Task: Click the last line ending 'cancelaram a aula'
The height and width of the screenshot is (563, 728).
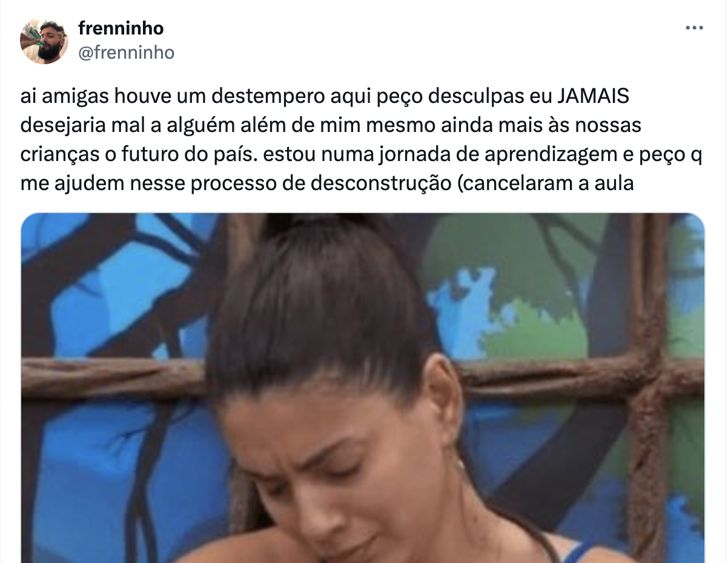Action: click(327, 182)
